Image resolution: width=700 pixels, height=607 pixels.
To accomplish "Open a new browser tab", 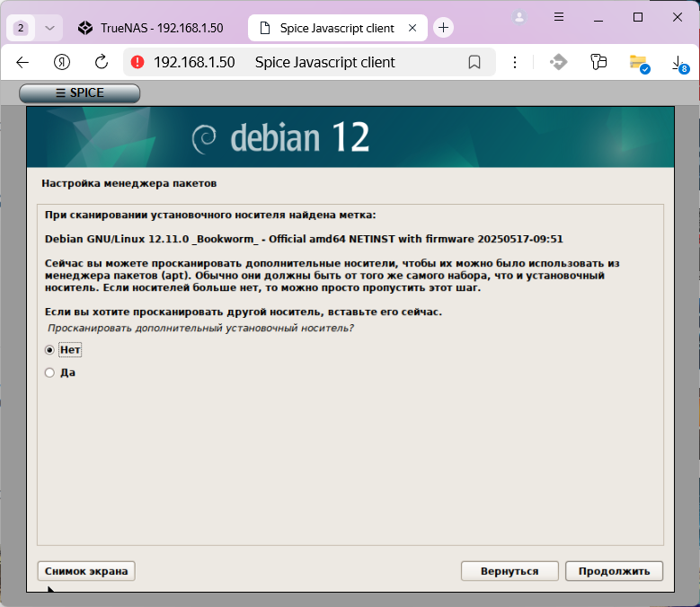I will click(443, 28).
